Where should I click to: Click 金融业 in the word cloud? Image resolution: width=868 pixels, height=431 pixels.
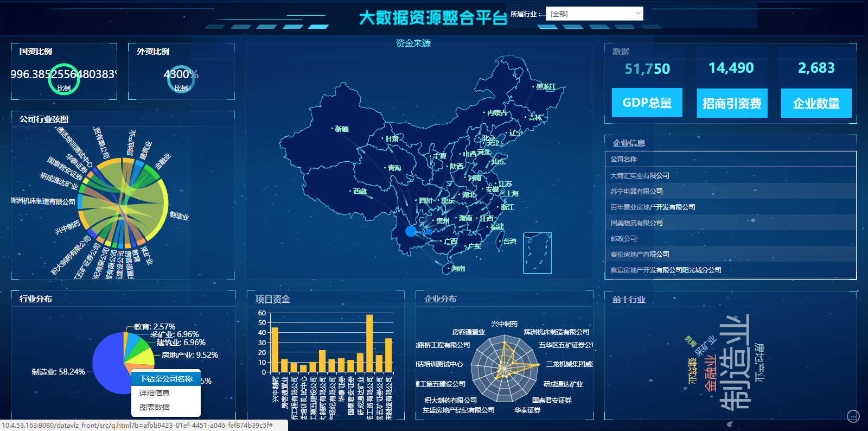click(711, 373)
